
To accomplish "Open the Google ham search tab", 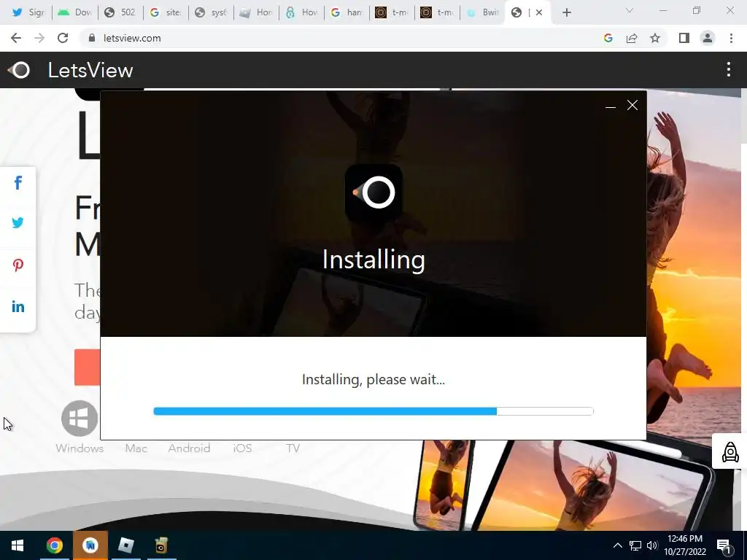I will point(346,12).
